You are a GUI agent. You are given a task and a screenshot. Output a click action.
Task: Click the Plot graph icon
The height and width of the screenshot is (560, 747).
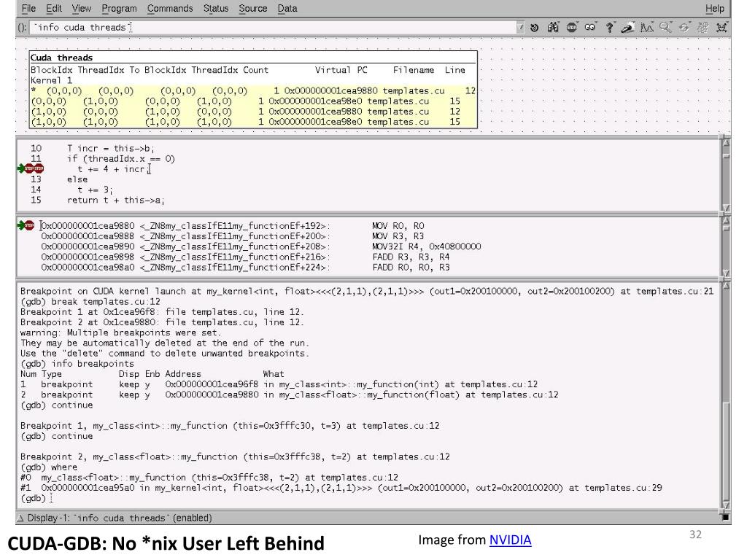point(646,28)
